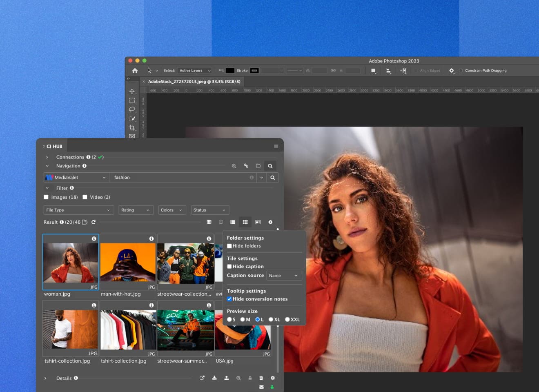This screenshot has width=539, height=392.
Task: Click the folder browse icon beside Navigation
Action: pos(258,166)
